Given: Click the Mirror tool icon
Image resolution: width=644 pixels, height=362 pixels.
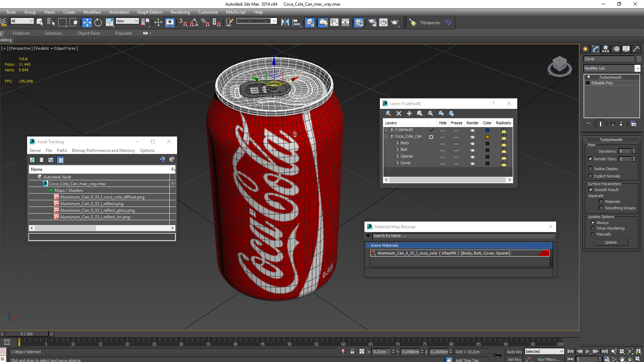Looking at the screenshot, I should coord(285,22).
